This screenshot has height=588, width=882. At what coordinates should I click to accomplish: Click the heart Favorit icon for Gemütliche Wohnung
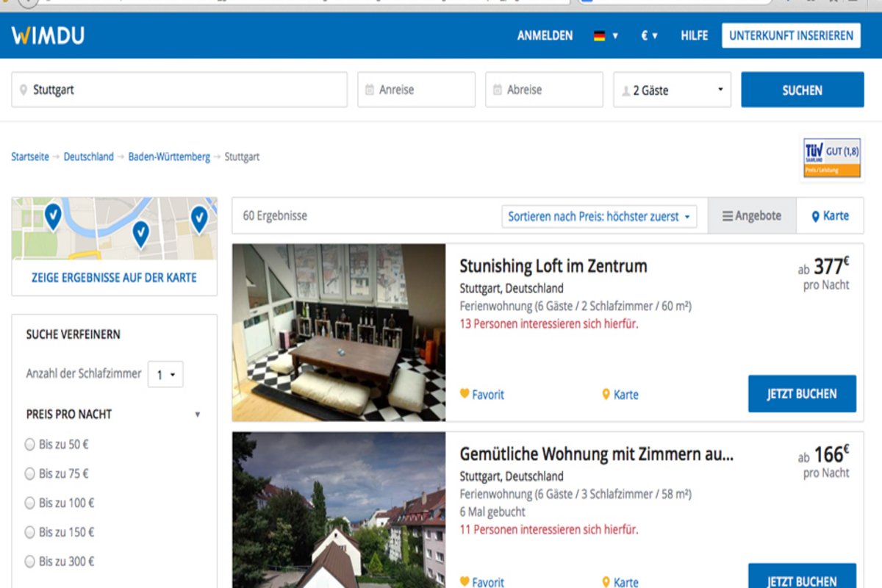[465, 581]
